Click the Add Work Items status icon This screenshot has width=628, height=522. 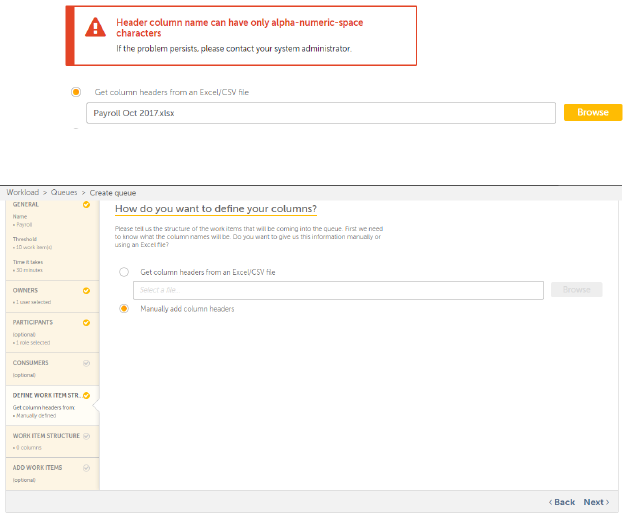coord(86,467)
